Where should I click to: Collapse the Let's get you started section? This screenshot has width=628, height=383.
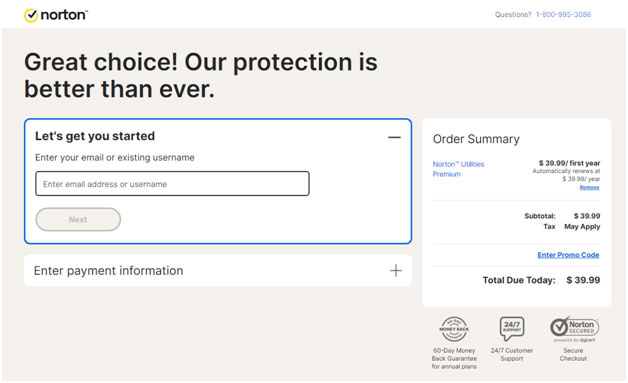point(394,137)
